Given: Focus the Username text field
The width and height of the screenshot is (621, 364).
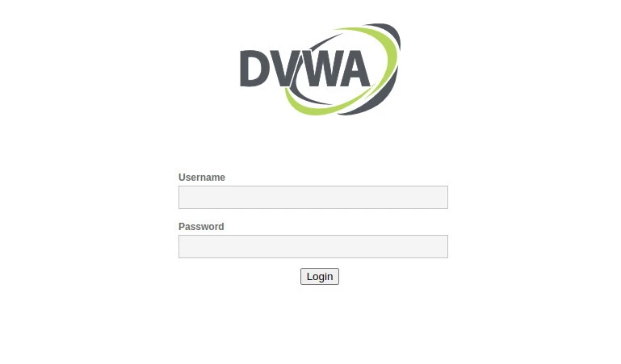Looking at the screenshot, I should point(313,198).
